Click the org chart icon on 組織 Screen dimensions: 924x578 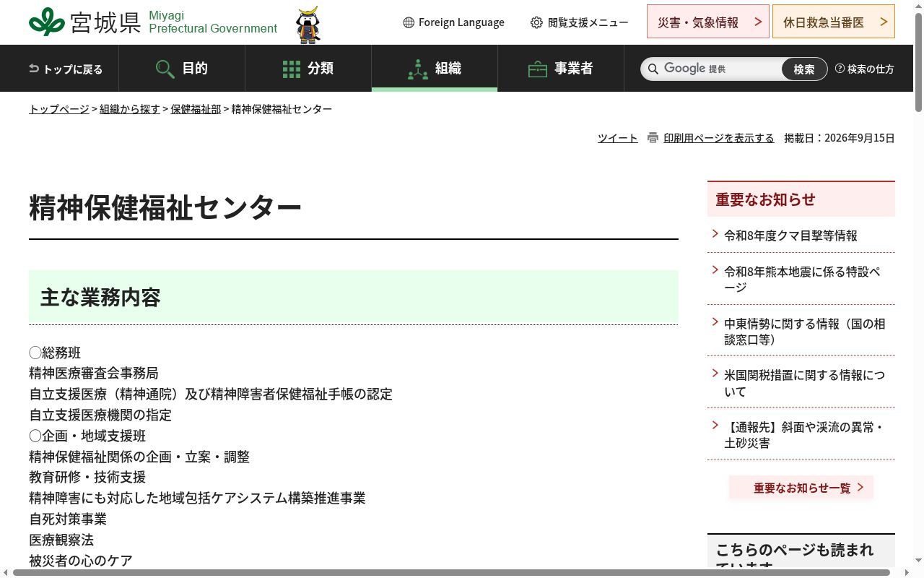418,69
